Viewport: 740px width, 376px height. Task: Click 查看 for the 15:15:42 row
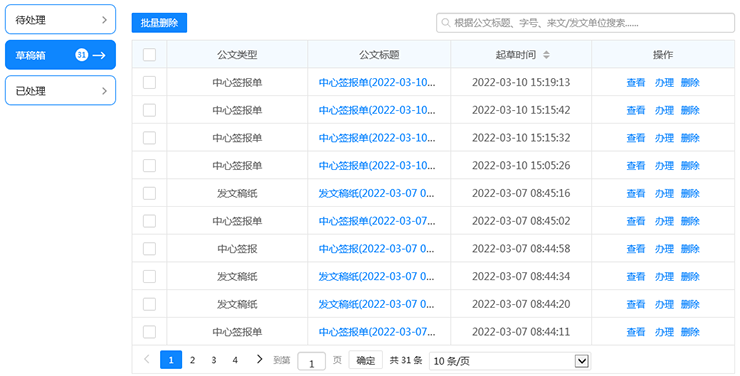[x=636, y=110]
